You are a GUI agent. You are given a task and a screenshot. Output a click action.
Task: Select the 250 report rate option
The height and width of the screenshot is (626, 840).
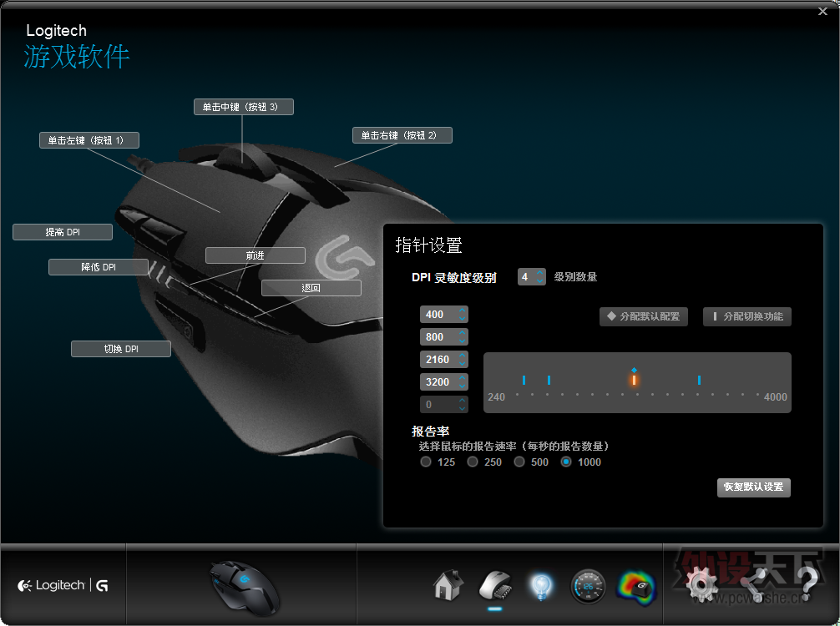click(x=473, y=462)
